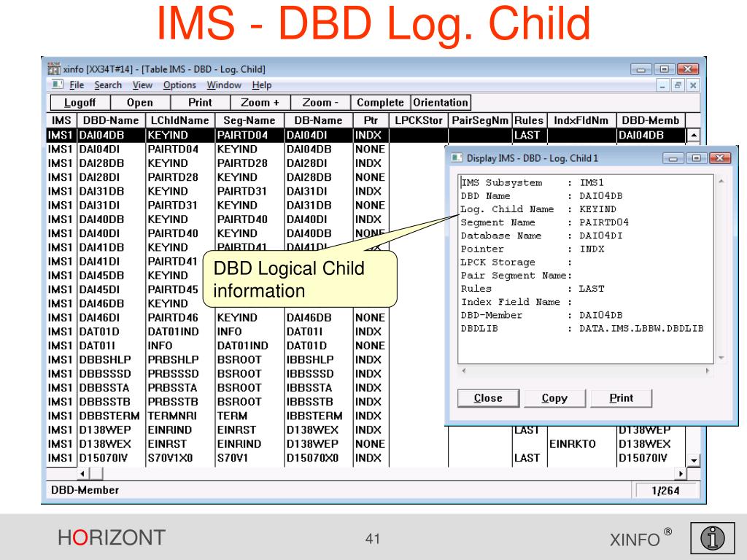
Task: Click the Open toolbar button
Action: click(x=140, y=102)
